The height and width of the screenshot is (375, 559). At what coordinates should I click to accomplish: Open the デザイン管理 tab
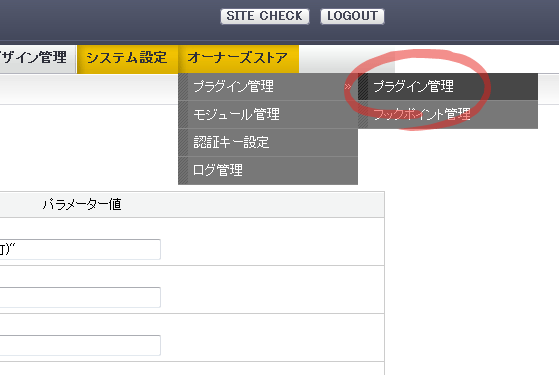38,59
